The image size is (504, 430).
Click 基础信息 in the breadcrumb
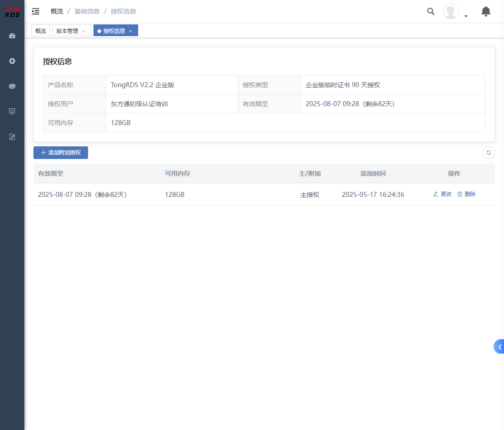tap(87, 12)
